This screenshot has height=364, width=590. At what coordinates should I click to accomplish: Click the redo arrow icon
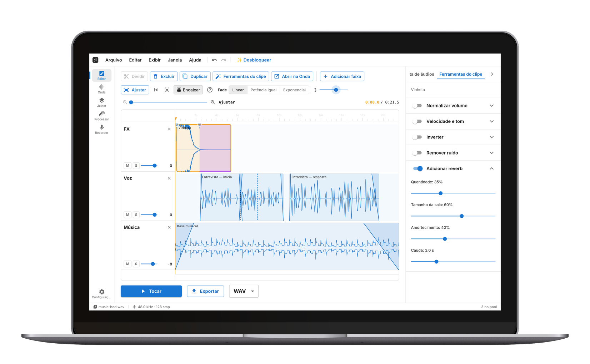coord(224,60)
